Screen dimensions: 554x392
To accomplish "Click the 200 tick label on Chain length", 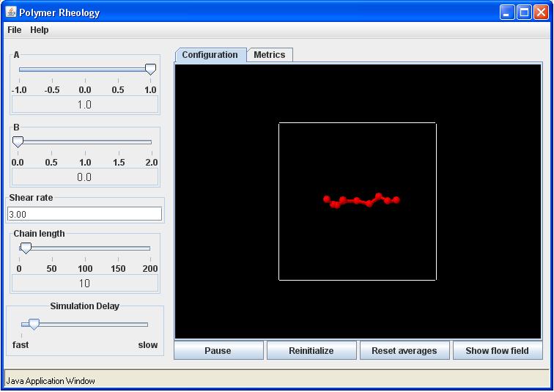I will pyautogui.click(x=150, y=269).
